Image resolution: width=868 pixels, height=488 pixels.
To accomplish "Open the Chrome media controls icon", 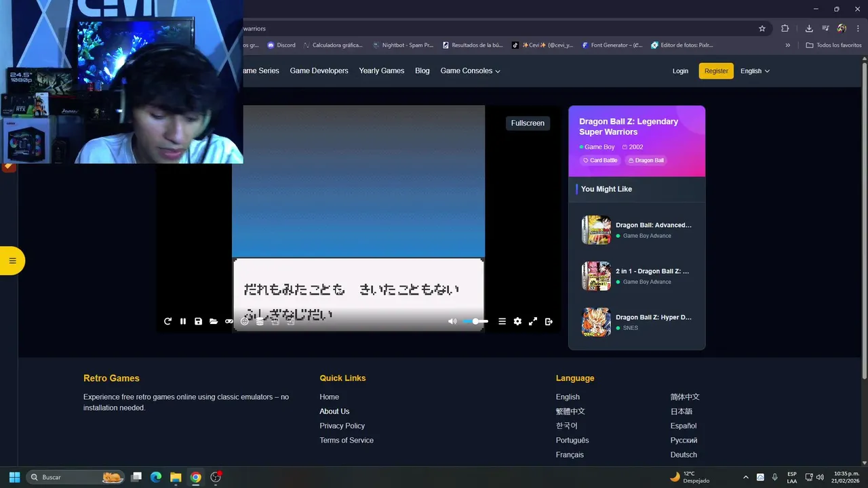I will [825, 28].
